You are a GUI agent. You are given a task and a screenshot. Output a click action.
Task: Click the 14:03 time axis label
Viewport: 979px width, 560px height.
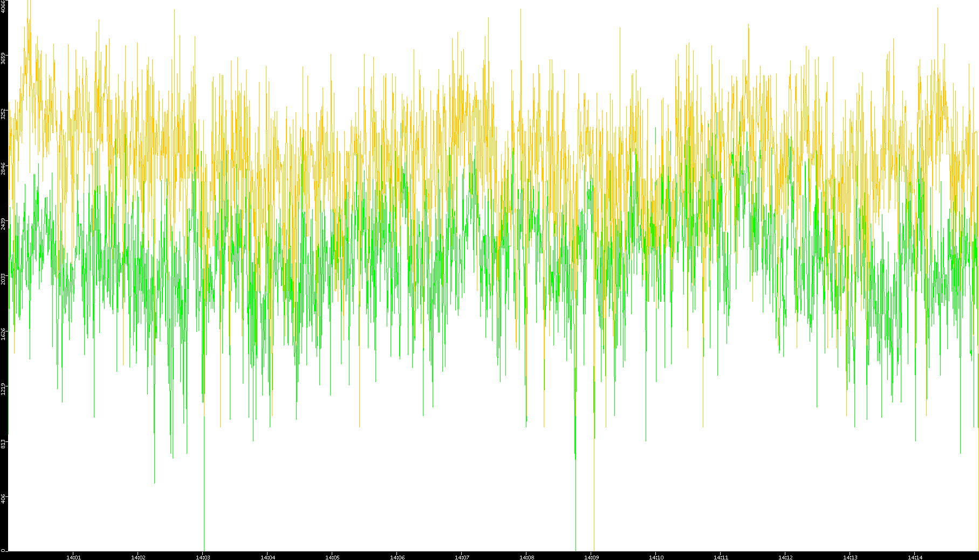[x=203, y=557]
